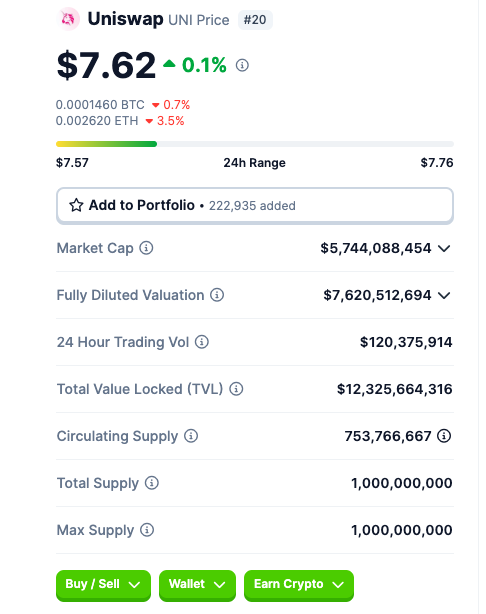The height and width of the screenshot is (614, 486).
Task: Show info icon next to Circulating Supply label
Action: click(x=191, y=436)
